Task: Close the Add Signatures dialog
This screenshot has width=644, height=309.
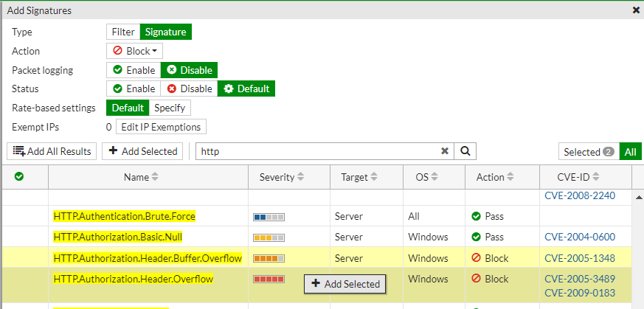Action: [636, 10]
